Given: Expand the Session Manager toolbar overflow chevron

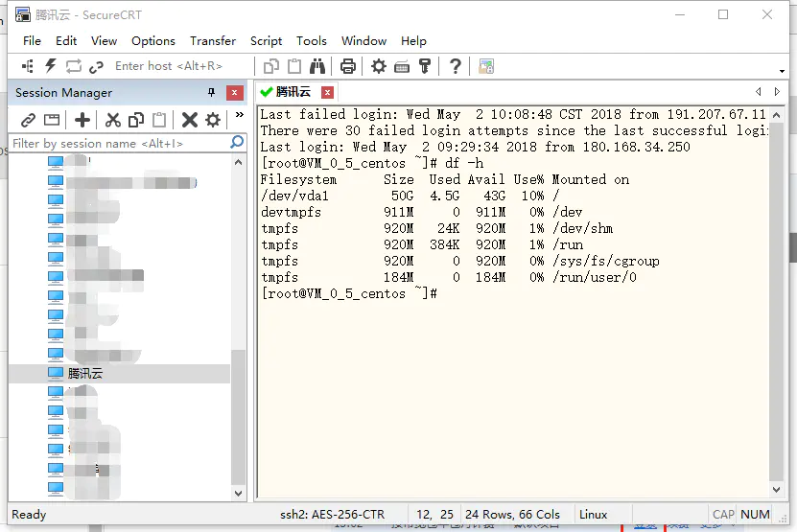Looking at the screenshot, I should (x=239, y=115).
